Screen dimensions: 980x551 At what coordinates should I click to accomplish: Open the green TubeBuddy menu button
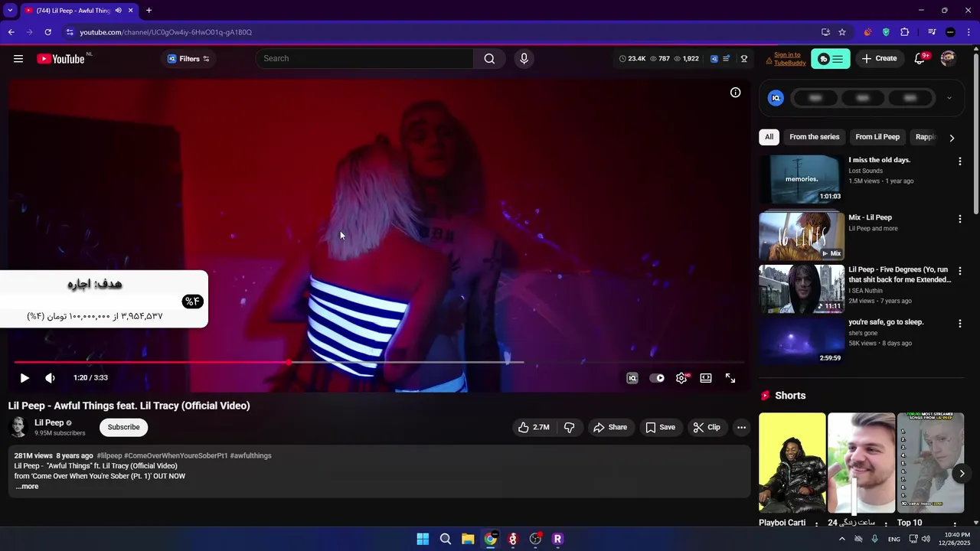(x=831, y=59)
